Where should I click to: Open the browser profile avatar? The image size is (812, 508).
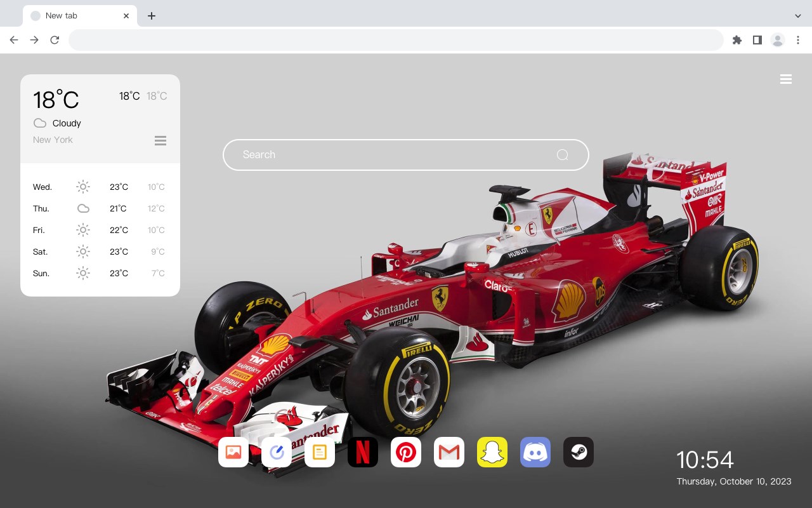point(778,40)
